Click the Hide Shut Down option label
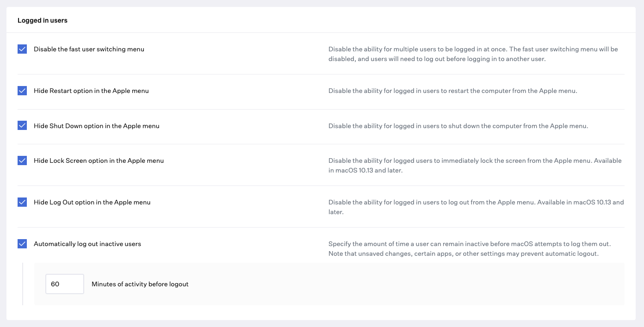Image resolution: width=644 pixels, height=327 pixels. point(96,125)
